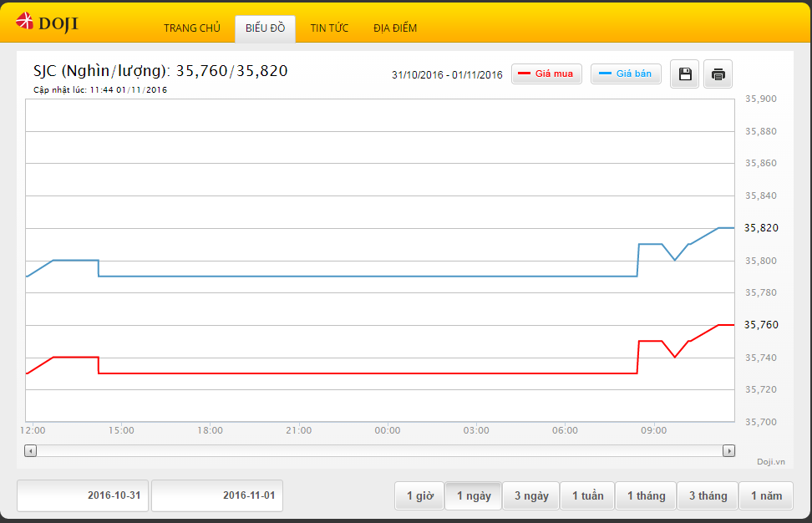The height and width of the screenshot is (523, 812).
Task: Click the scrollbar right arrow
Action: point(728,451)
